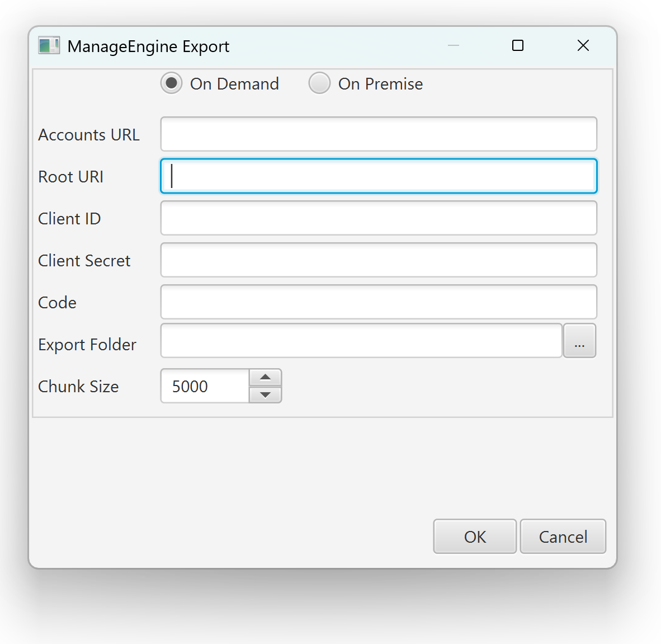Increase Chunk Size with up arrow
Screen dimensions: 661x644
coord(265,377)
